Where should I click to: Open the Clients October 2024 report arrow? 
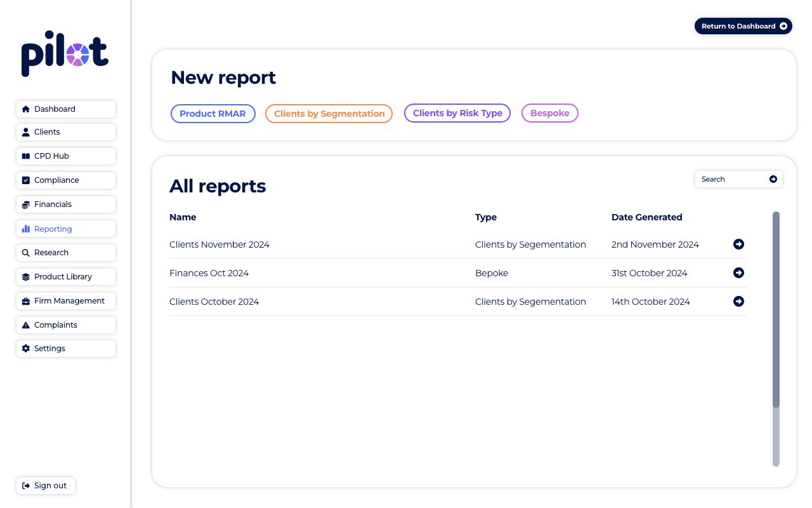(738, 302)
